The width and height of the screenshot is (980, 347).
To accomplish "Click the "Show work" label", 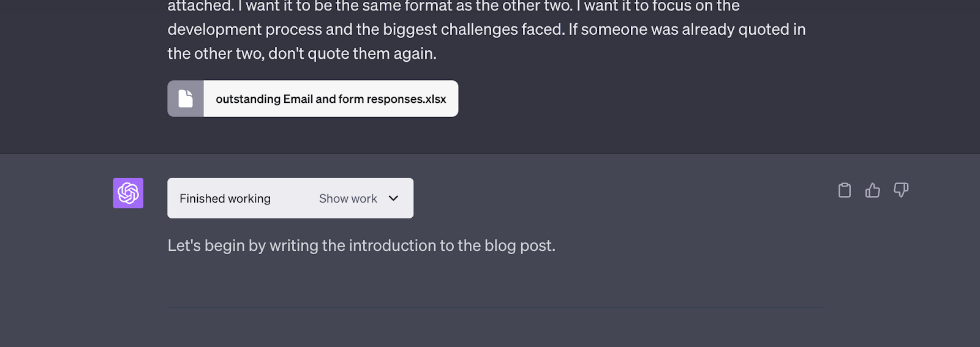I will pyautogui.click(x=348, y=198).
